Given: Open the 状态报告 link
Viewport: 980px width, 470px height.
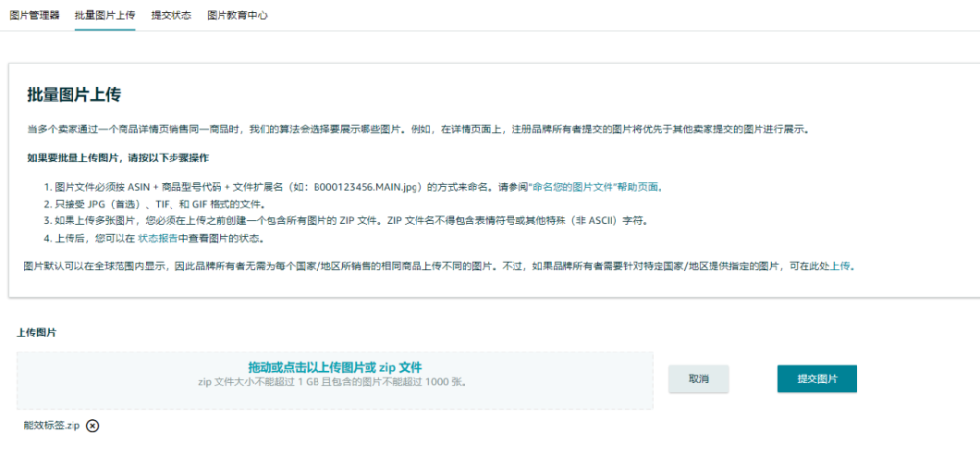Looking at the screenshot, I should coord(158,238).
